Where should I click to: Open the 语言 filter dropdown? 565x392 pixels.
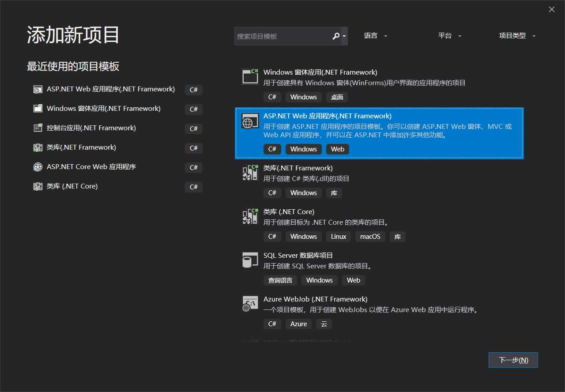[376, 36]
